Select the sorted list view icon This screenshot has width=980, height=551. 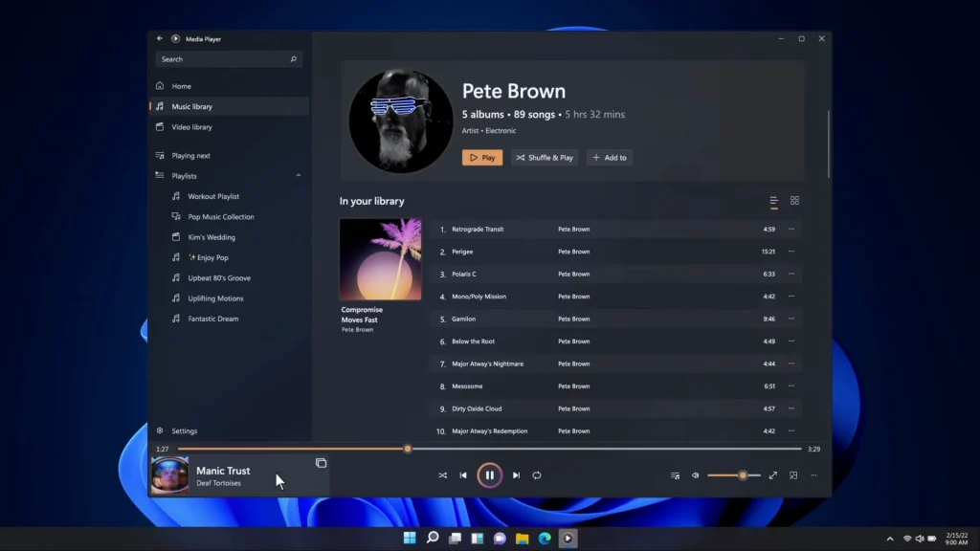pos(773,202)
